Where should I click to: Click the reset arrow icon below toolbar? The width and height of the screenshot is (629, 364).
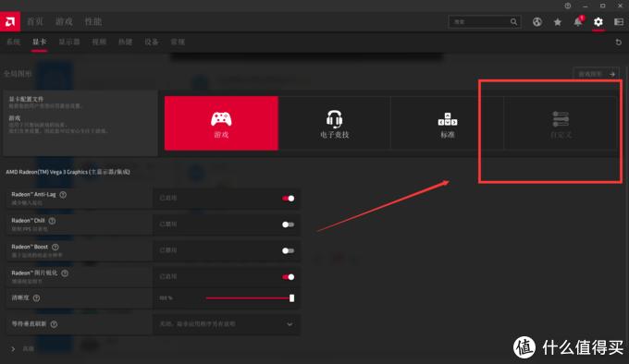point(618,42)
